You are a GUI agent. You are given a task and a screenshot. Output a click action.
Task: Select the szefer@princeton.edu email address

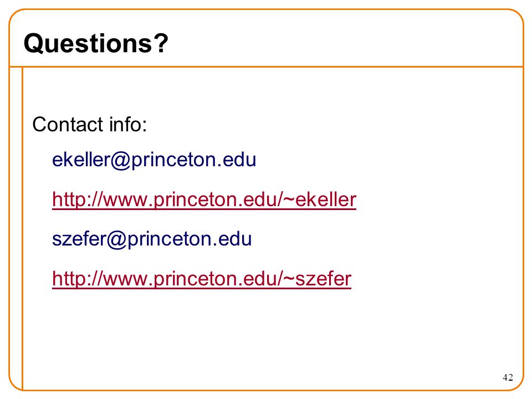point(152,239)
